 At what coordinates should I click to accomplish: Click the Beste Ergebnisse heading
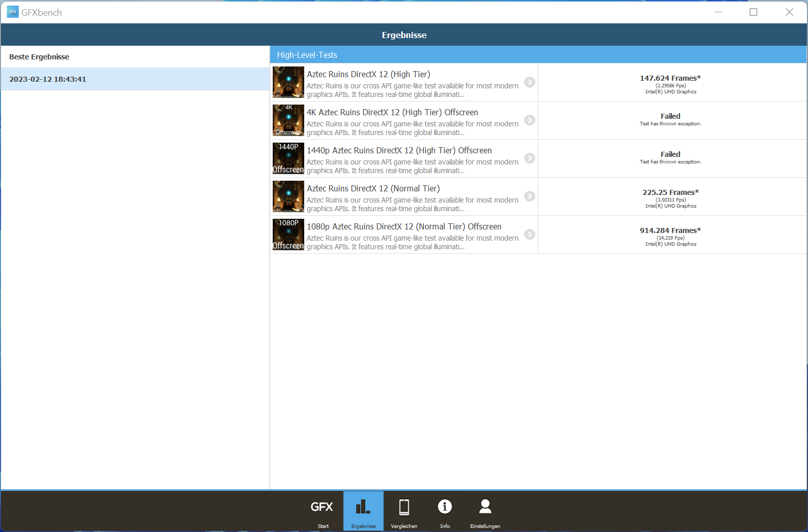click(39, 57)
